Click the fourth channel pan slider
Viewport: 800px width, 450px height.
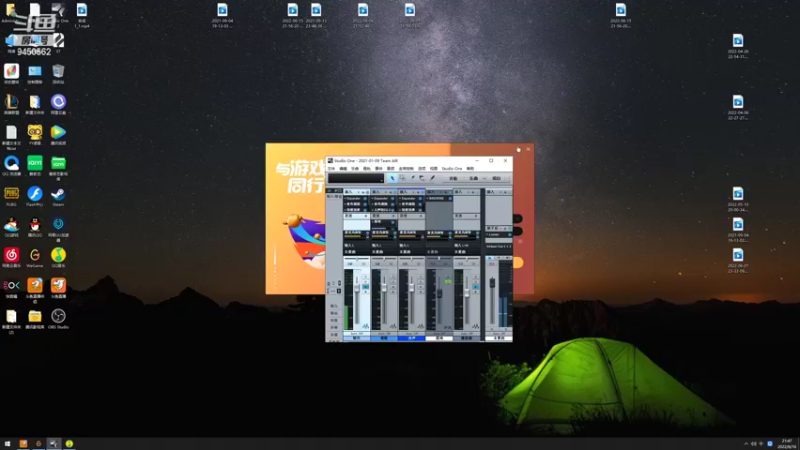coord(439,259)
